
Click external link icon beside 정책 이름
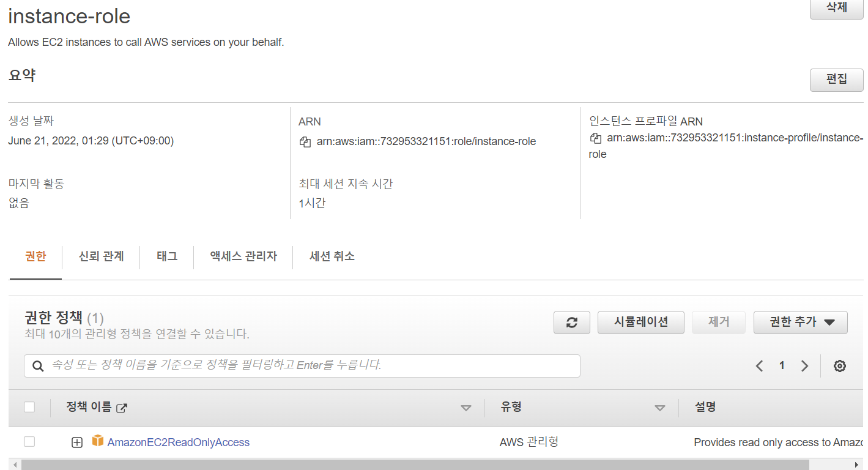pos(122,408)
